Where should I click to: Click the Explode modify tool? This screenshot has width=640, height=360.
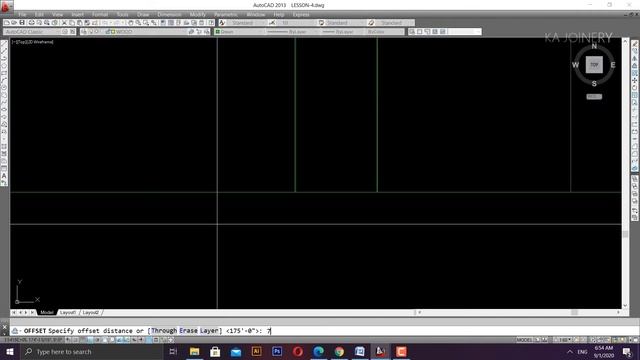(635, 169)
